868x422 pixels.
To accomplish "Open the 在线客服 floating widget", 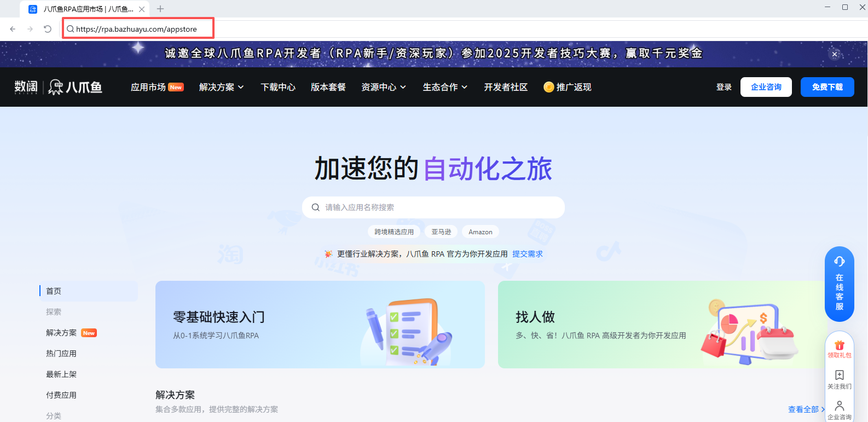I will (840, 284).
